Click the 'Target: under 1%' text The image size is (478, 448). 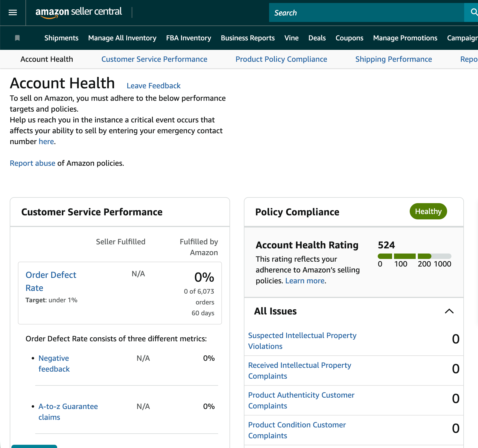coord(51,300)
